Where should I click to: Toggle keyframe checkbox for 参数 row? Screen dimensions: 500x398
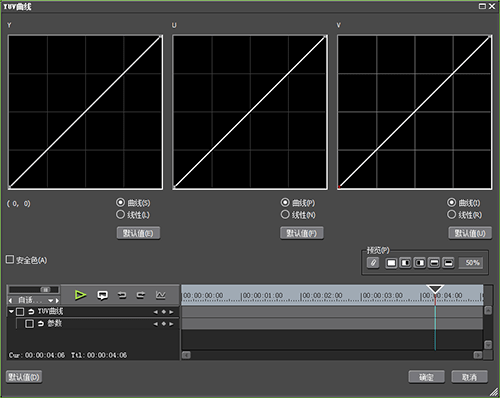29,324
